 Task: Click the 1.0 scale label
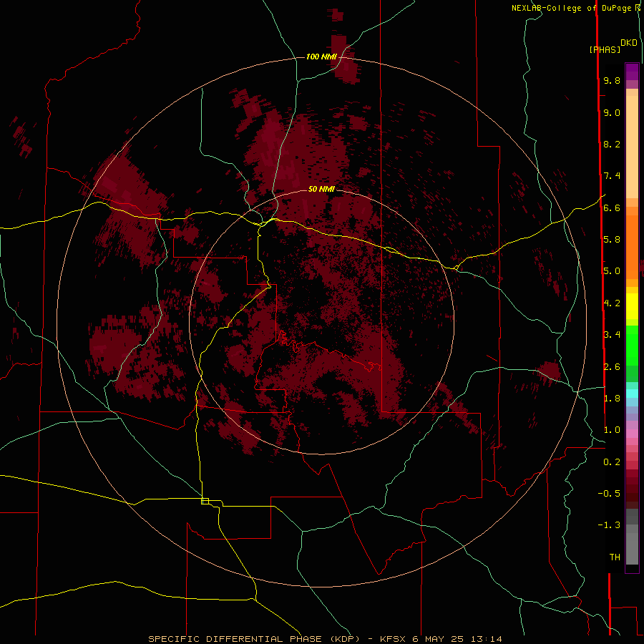(612, 430)
